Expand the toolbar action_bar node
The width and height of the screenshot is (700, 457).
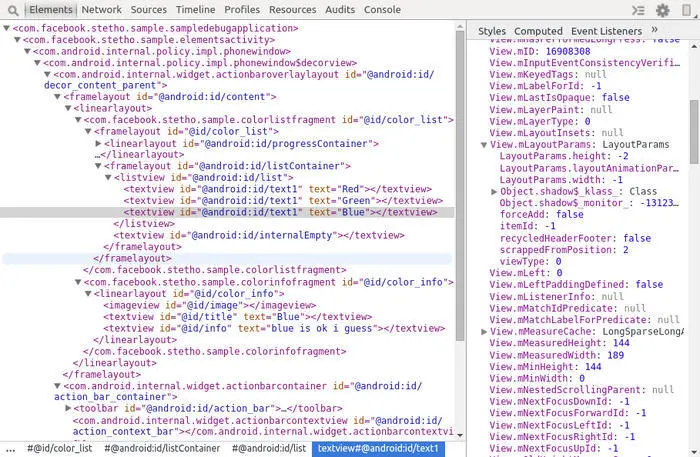68,408
